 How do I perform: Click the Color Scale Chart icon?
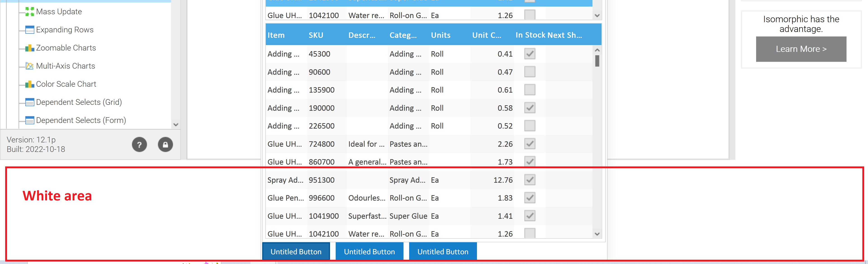30,84
